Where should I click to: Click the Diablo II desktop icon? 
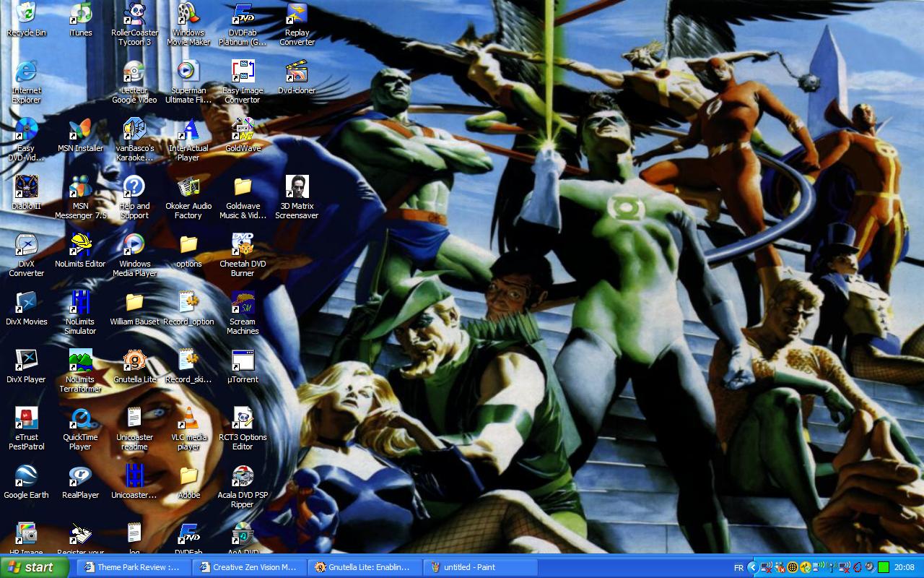click(x=26, y=193)
